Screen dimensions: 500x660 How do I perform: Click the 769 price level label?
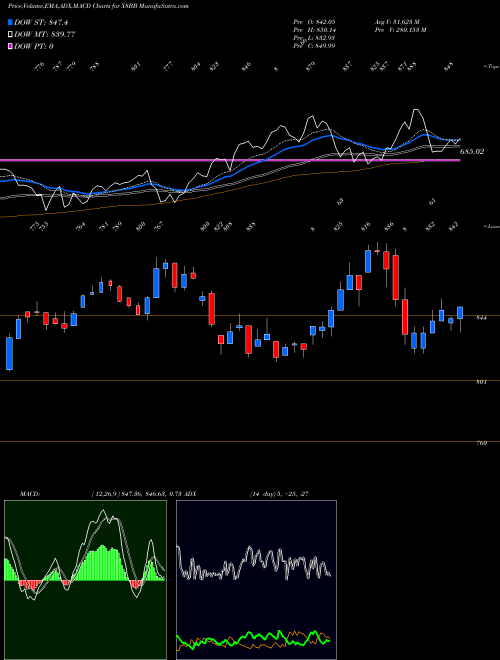[x=481, y=443]
